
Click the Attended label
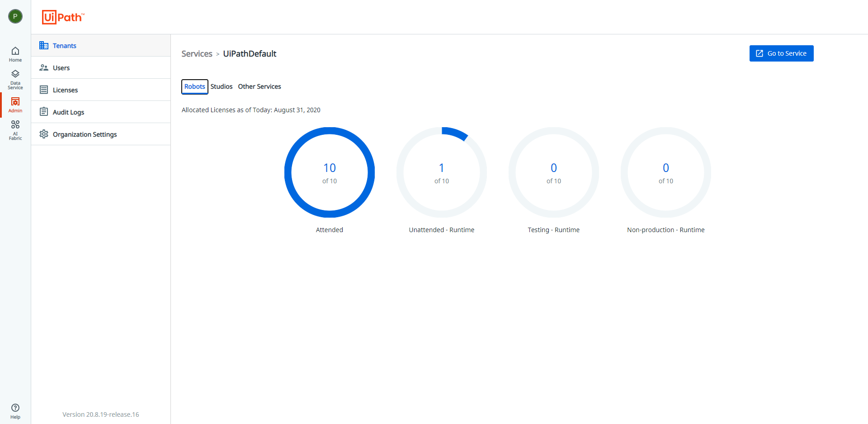pyautogui.click(x=330, y=230)
